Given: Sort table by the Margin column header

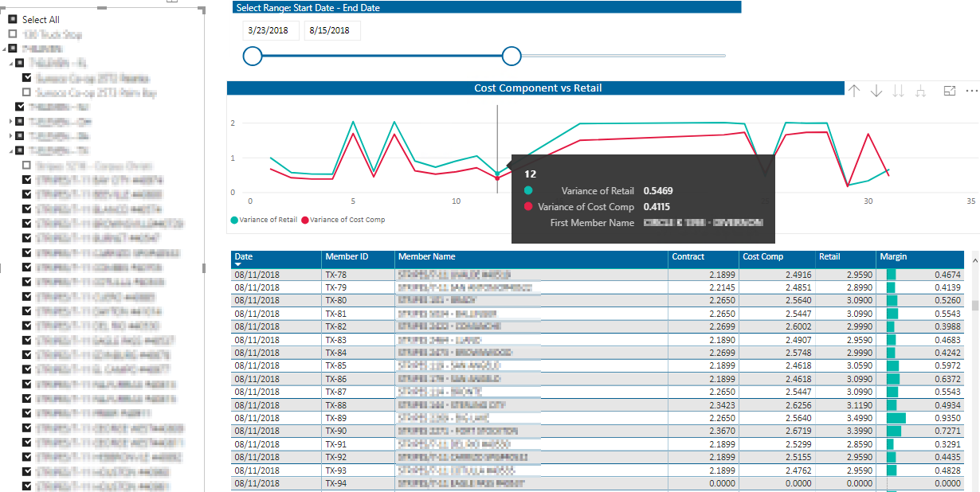Looking at the screenshot, I should 892,257.
